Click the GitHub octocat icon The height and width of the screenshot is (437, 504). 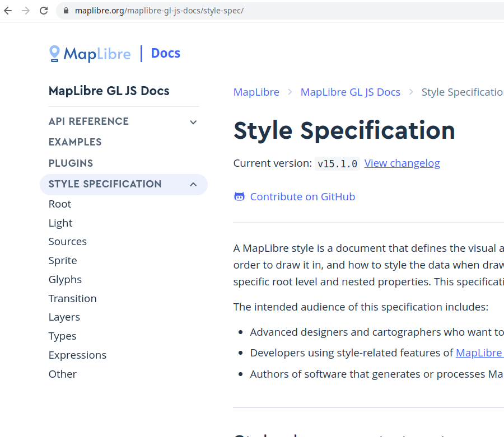(239, 196)
